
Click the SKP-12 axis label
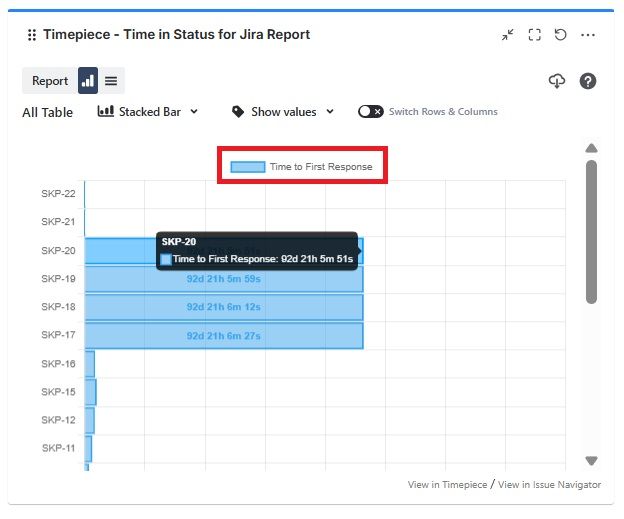[x=58, y=420]
